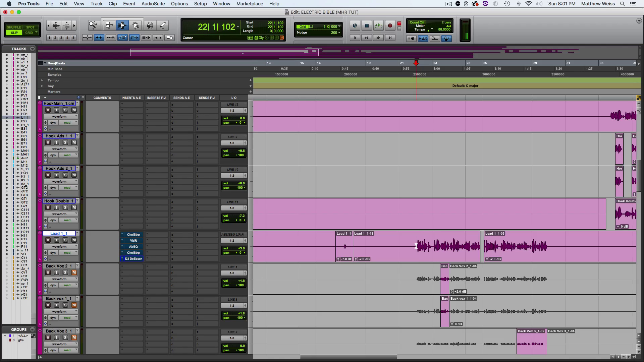The height and width of the screenshot is (362, 644).
Task: Mute the HookMain_1 track
Action: point(74,110)
